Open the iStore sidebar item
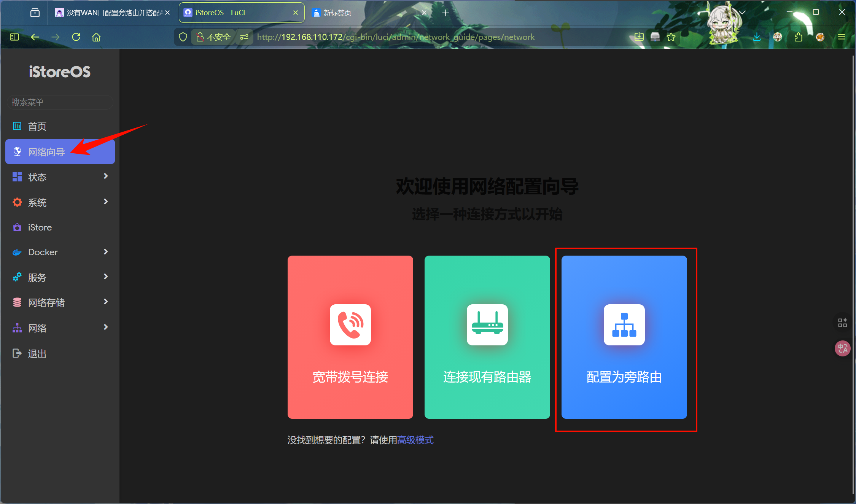Viewport: 856px width, 504px height. click(40, 227)
